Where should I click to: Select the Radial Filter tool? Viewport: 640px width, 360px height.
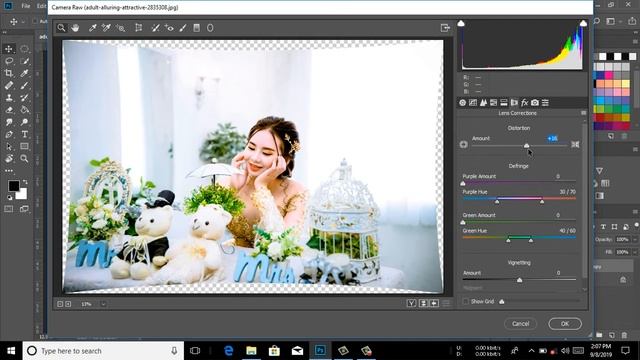210,28
